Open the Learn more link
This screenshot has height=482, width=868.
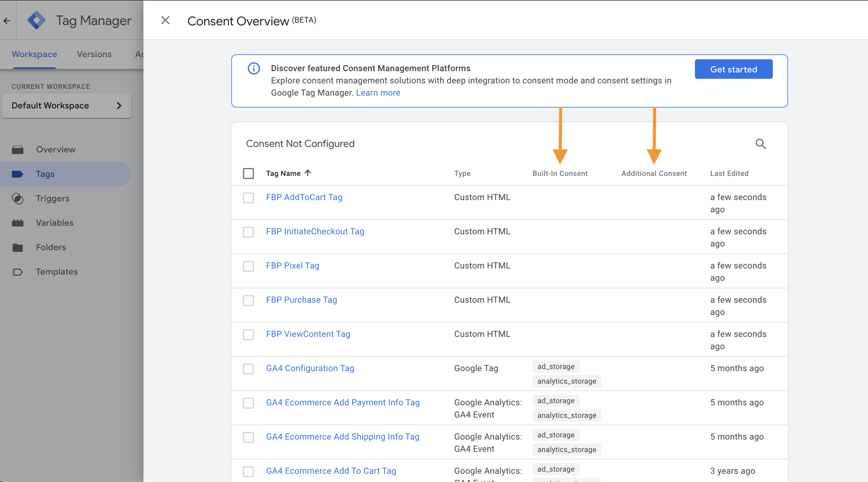378,93
